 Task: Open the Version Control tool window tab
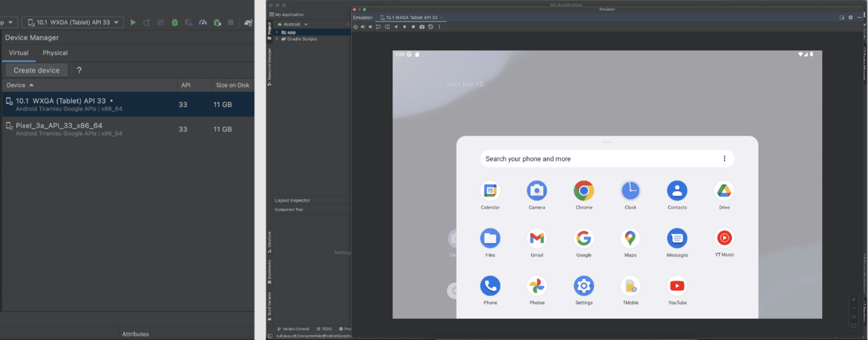[293, 329]
